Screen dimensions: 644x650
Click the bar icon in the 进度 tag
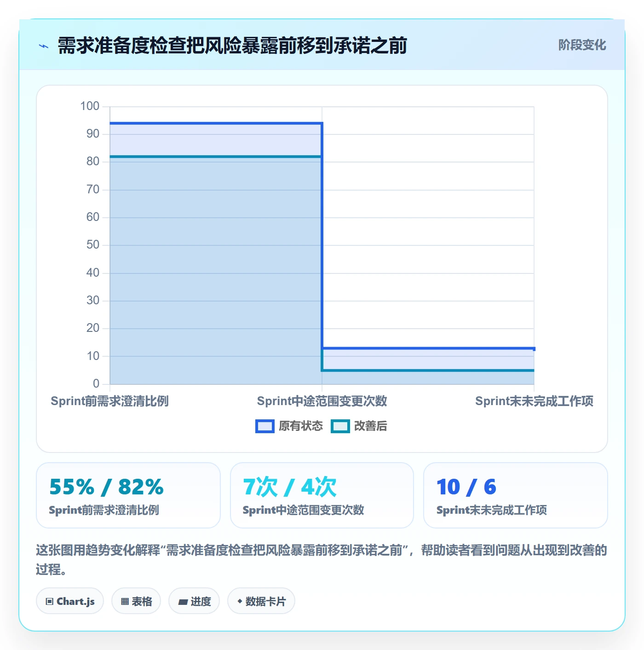[x=183, y=602]
